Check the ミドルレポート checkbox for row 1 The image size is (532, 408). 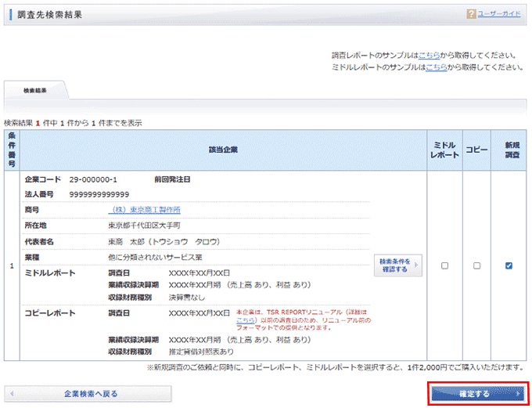click(x=444, y=265)
